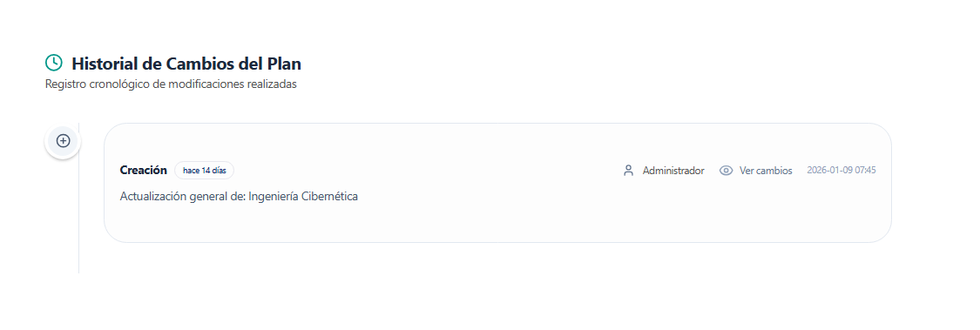Viewport: 980px width, 330px height.
Task: Click the word 'Plan' in the title
Action: point(284,63)
